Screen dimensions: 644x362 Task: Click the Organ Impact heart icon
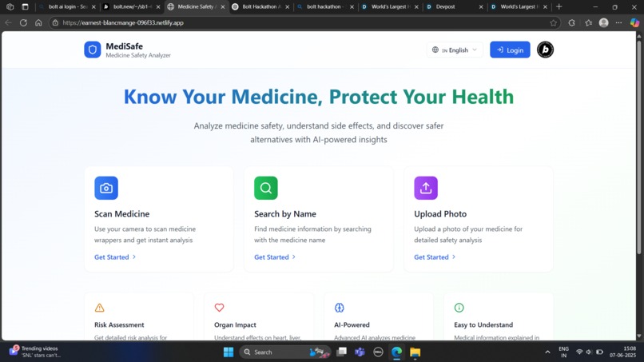click(219, 308)
